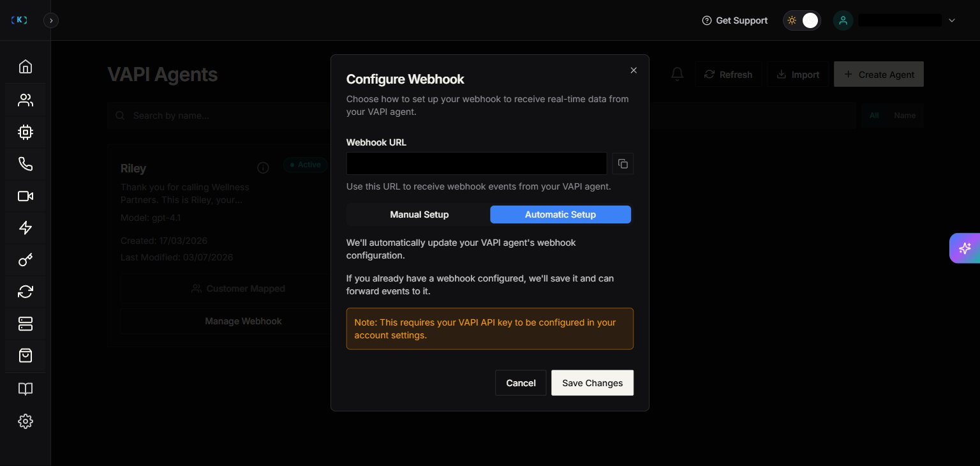The width and height of the screenshot is (980, 466).
Task: Select the Name filter tab
Action: click(905, 116)
